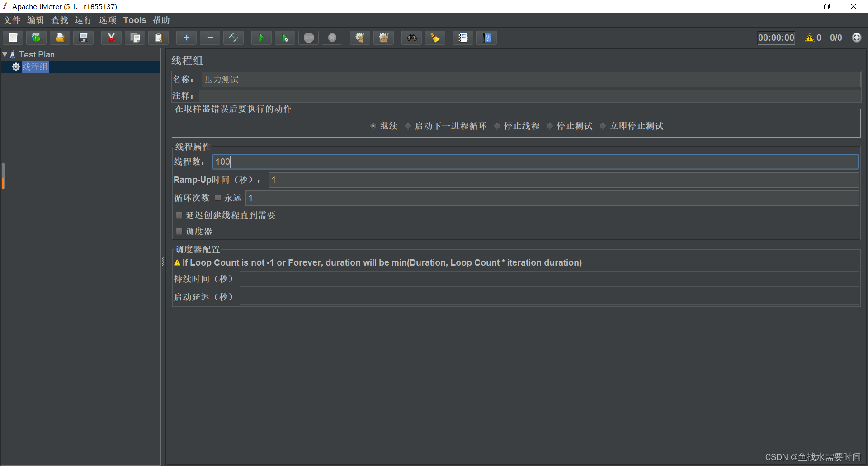Click the 启动延迟（秒）field
The height and width of the screenshot is (466, 868).
(549, 297)
